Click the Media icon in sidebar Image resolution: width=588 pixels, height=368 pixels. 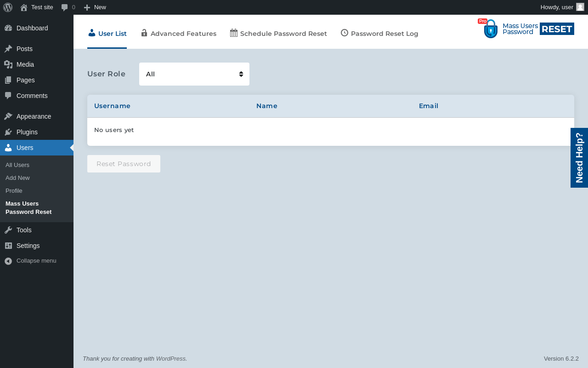pyautogui.click(x=8, y=64)
